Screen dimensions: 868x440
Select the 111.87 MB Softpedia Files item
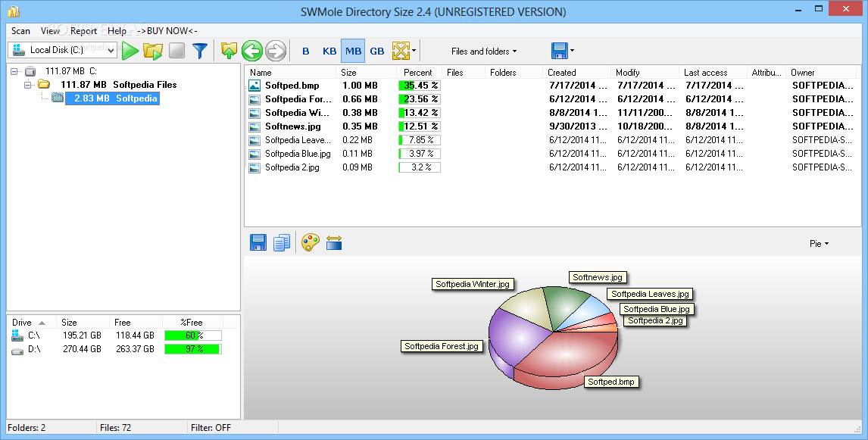(x=118, y=85)
